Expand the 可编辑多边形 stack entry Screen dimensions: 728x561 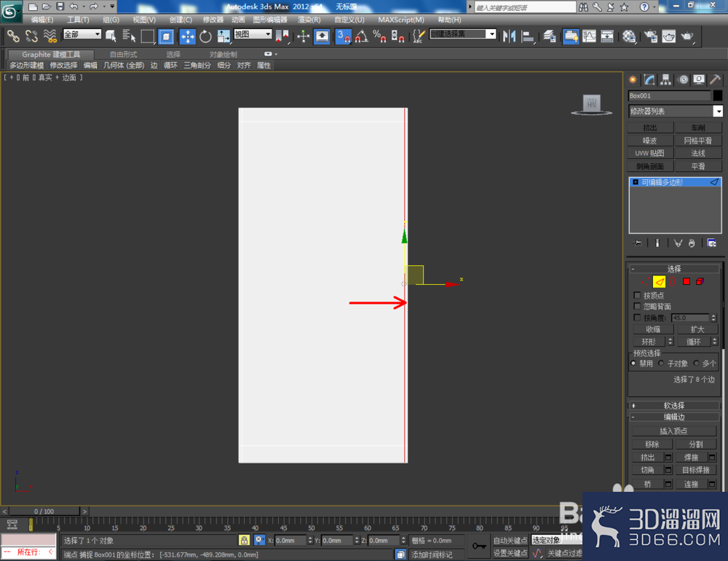(636, 182)
